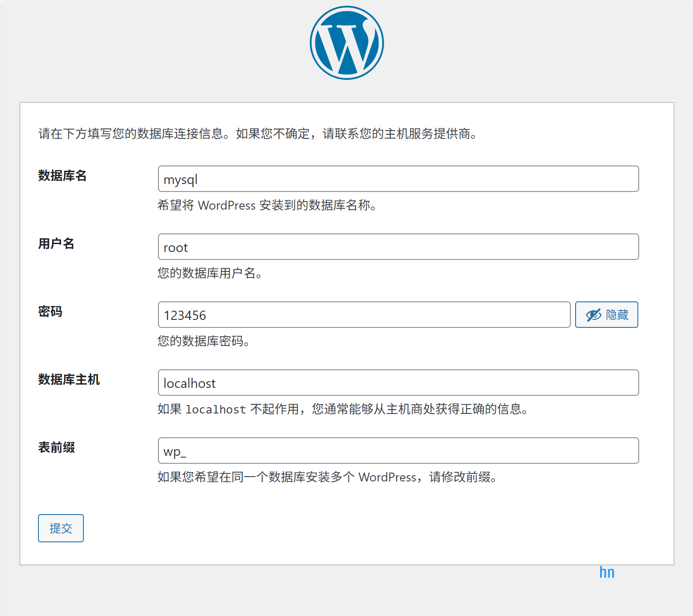The height and width of the screenshot is (616, 693).
Task: Click the 密码 label
Action: click(x=50, y=312)
